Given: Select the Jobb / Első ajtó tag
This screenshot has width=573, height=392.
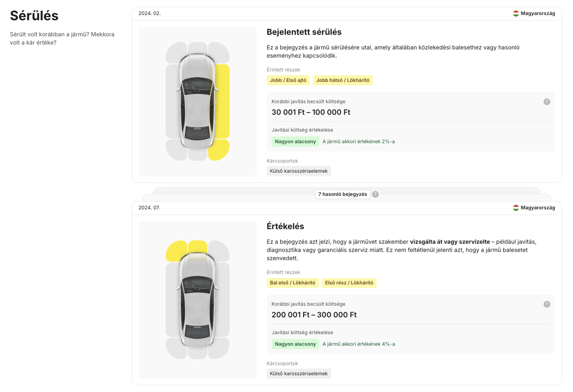Looking at the screenshot, I should click(x=288, y=80).
